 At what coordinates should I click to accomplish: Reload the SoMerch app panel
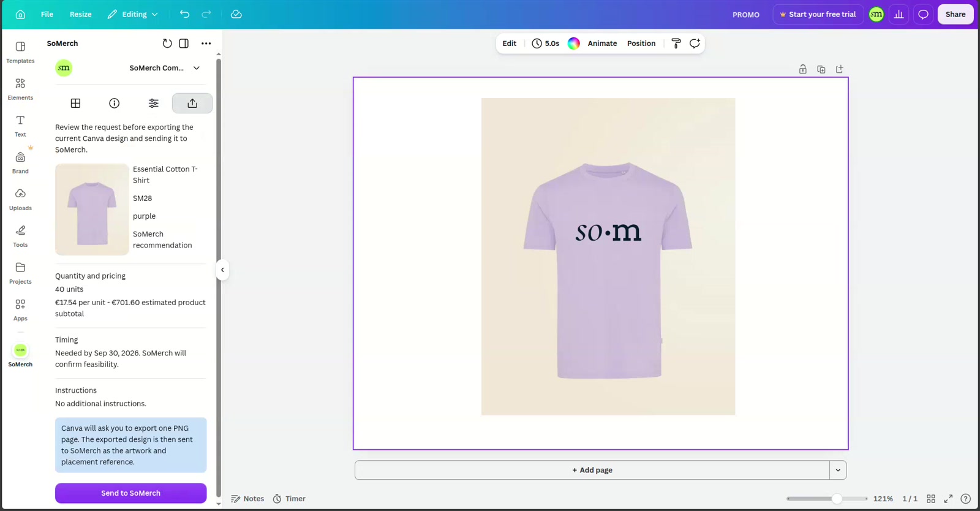[167, 44]
